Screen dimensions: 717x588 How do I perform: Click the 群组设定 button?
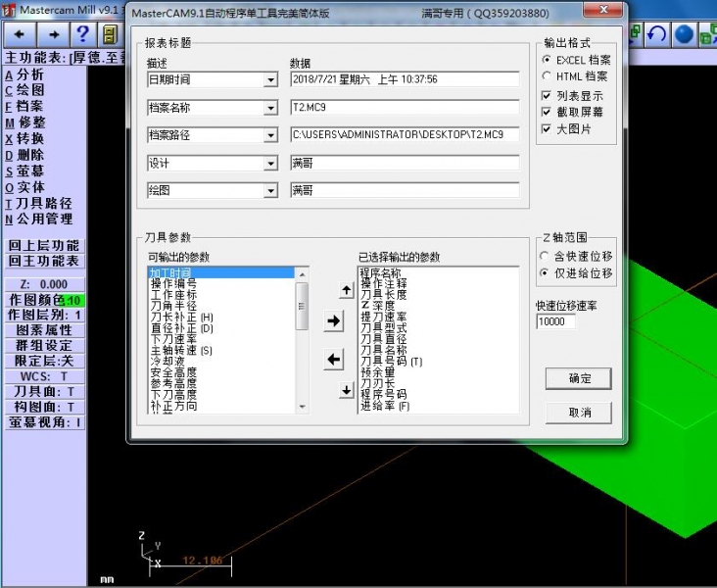44,346
